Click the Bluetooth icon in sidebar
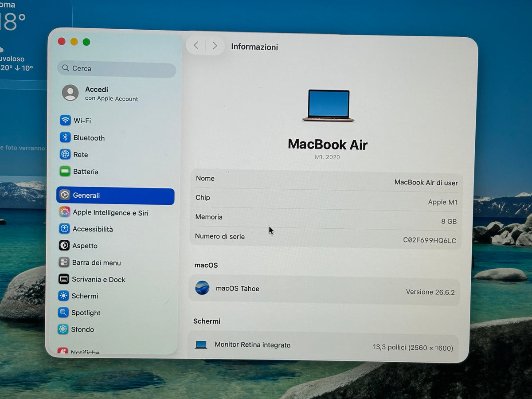Image resolution: width=532 pixels, height=399 pixels. (66, 137)
